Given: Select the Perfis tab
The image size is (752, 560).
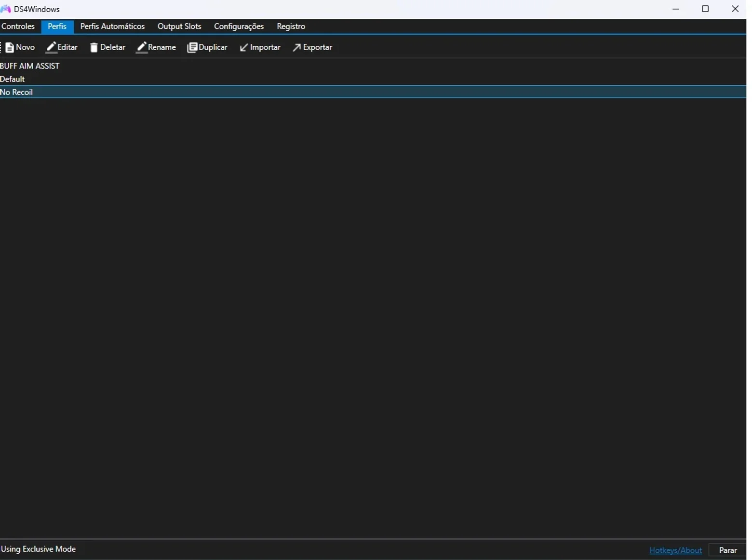Looking at the screenshot, I should click(x=57, y=27).
